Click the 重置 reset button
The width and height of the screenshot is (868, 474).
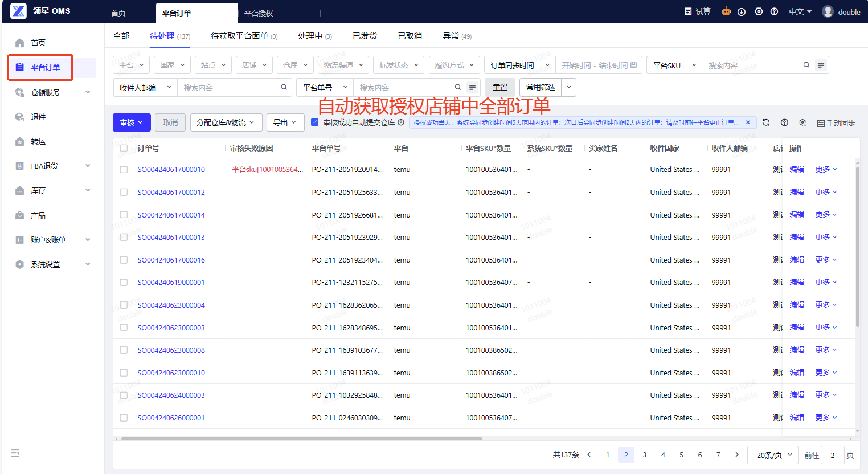(500, 87)
